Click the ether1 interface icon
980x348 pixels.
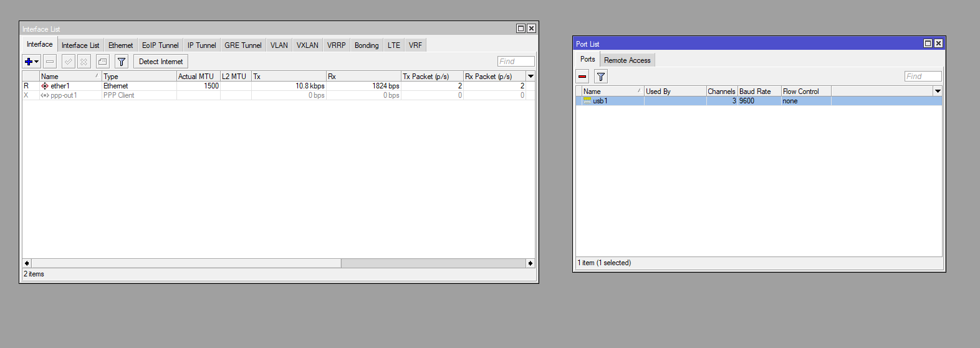click(45, 86)
